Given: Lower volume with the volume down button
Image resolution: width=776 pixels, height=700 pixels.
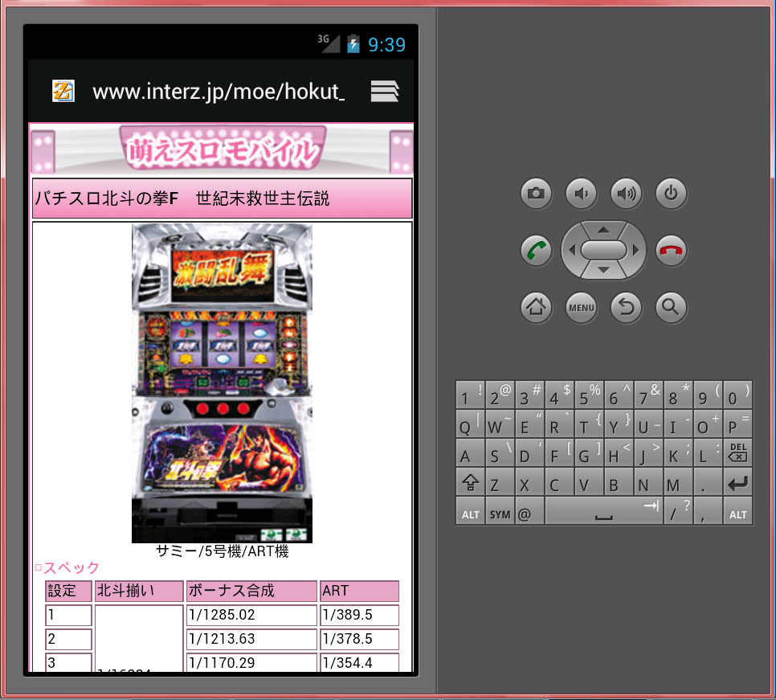Looking at the screenshot, I should pyautogui.click(x=581, y=193).
